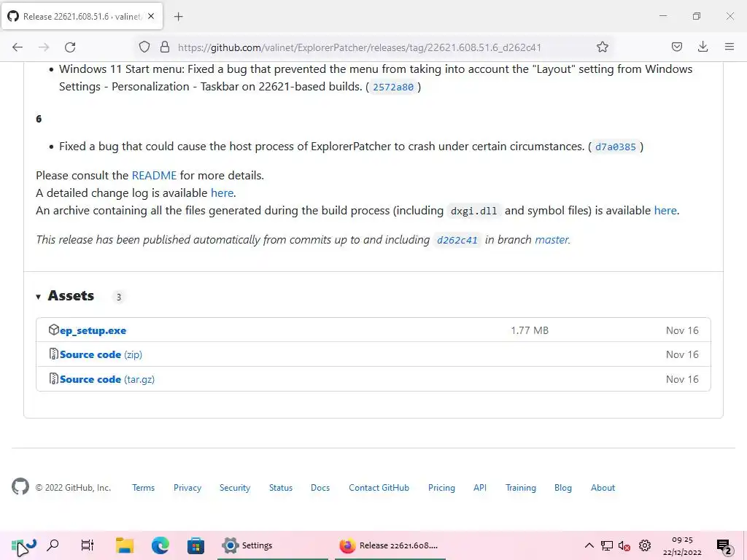Viewport: 747px width, 560px height.
Task: Click the Assets count badge '3'
Action: click(119, 297)
